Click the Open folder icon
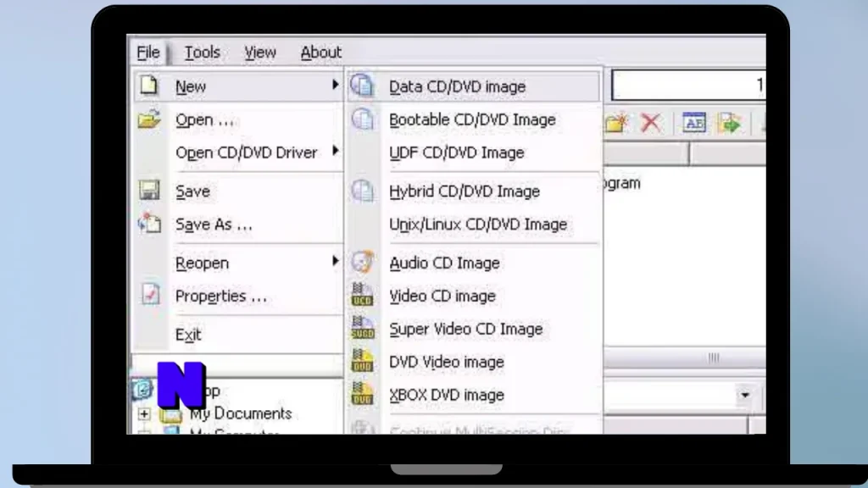This screenshot has height=488, width=868. [149, 119]
